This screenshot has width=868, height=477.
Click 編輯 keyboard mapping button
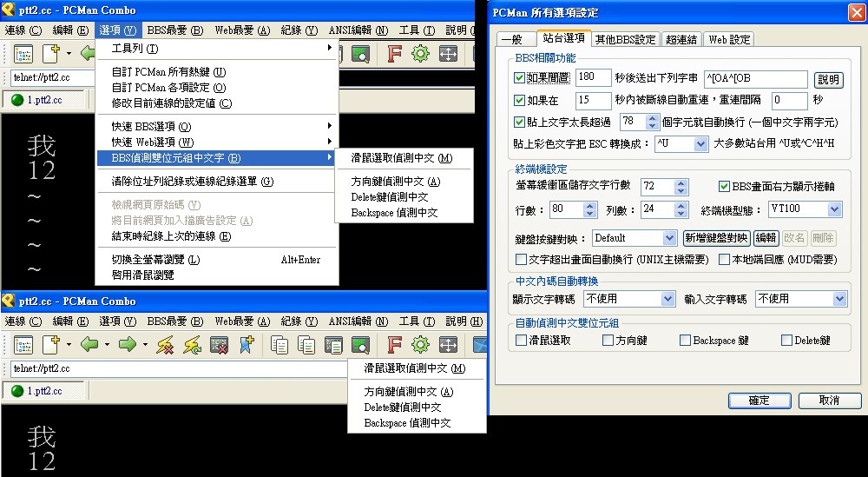766,238
